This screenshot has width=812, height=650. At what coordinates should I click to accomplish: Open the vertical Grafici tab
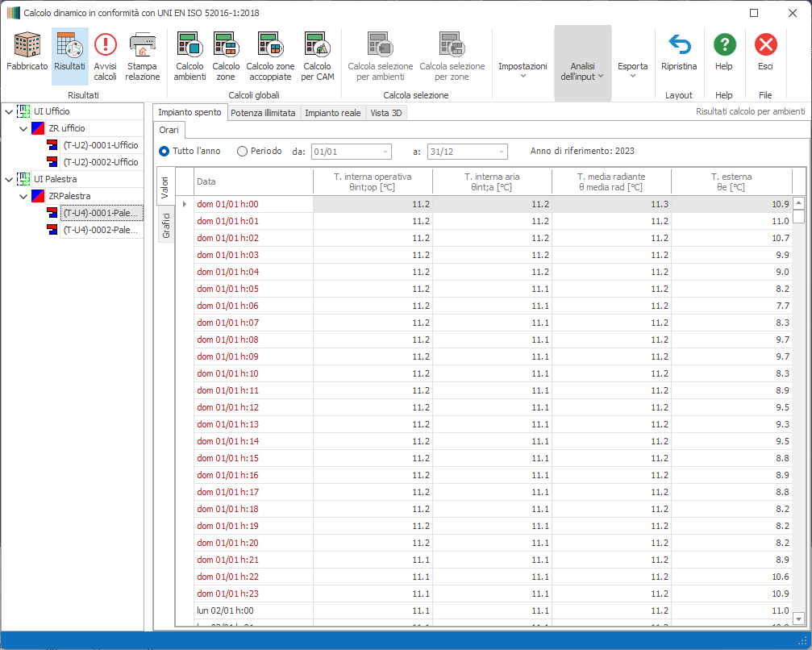tap(166, 225)
